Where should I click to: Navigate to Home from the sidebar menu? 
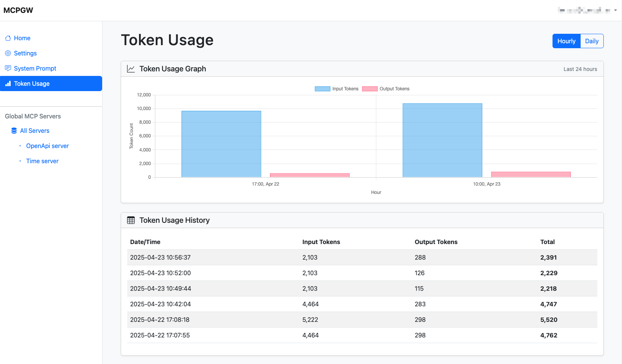coord(22,38)
